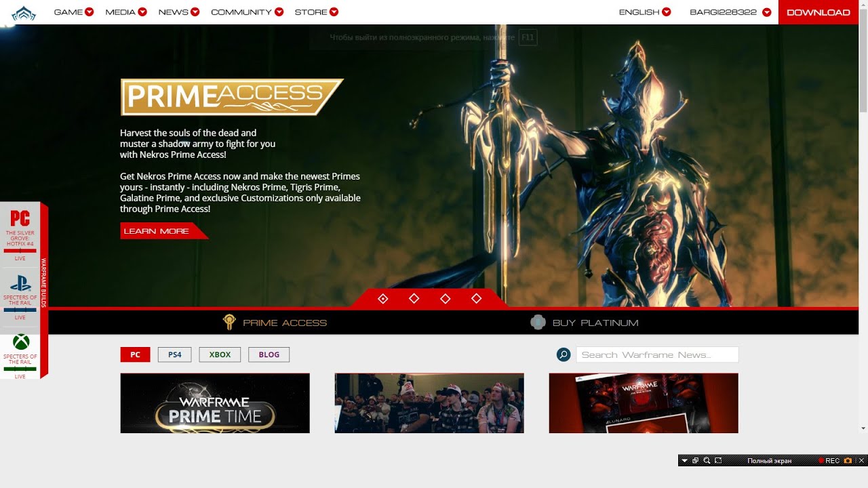The image size is (868, 488).
Task: Open The Silver Grove Hotfix #4 link
Action: point(20,239)
